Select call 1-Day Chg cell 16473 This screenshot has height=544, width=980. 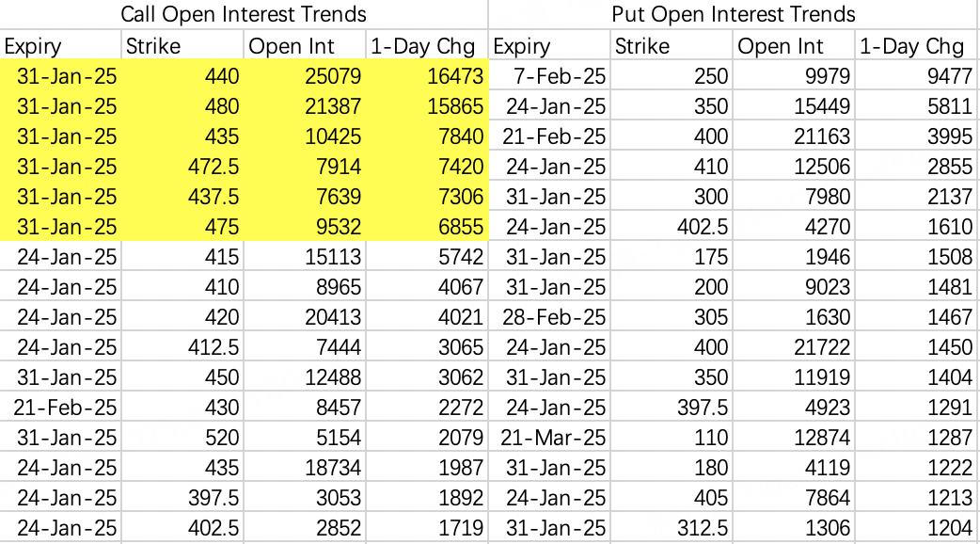coord(427,75)
